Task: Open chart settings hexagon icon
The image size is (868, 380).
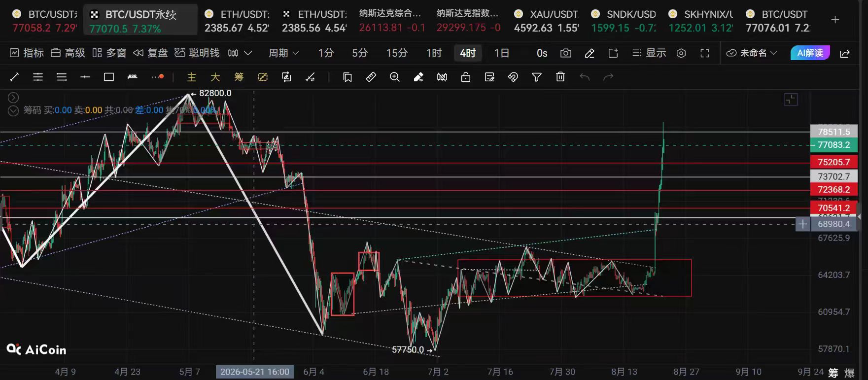Action: 681,53
